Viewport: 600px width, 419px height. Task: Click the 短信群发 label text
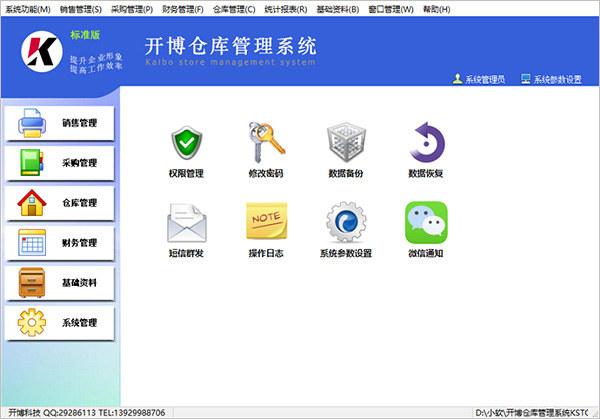186,253
